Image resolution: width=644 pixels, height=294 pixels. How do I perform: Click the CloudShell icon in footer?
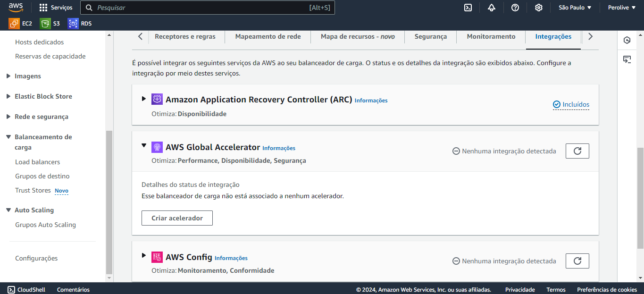(11, 289)
